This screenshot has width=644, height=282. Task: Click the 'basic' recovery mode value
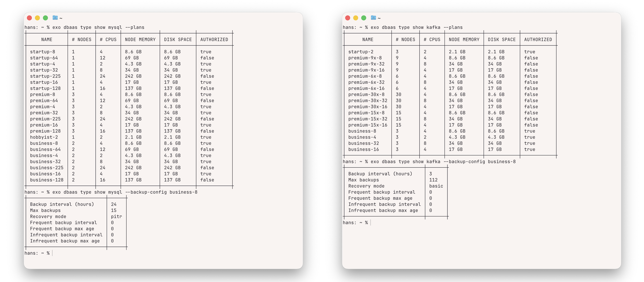tap(436, 186)
